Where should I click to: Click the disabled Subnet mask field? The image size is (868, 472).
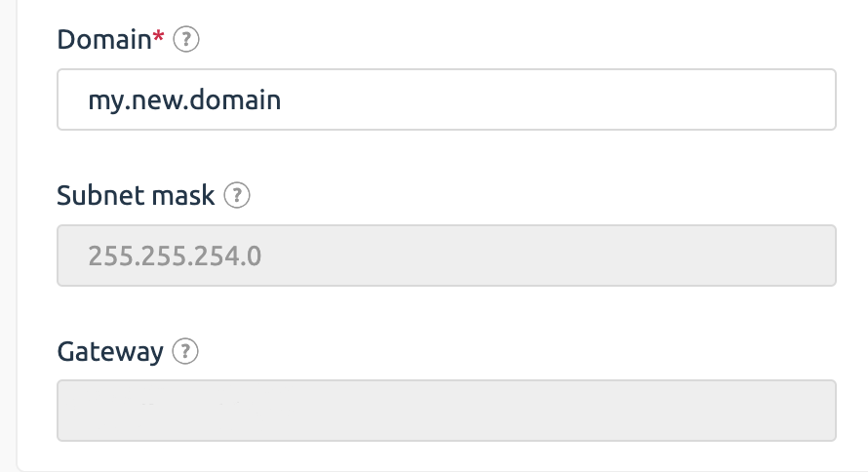(x=446, y=256)
